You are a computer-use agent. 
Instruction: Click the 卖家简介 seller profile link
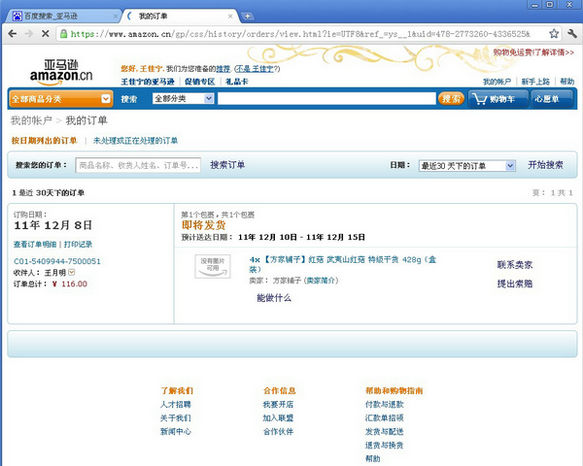(321, 280)
